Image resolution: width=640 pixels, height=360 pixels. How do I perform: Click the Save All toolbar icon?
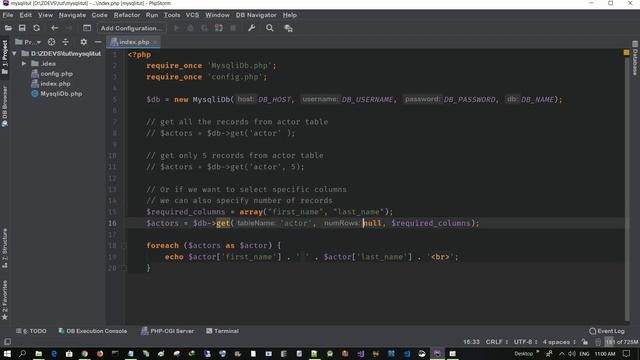[x=22, y=28]
